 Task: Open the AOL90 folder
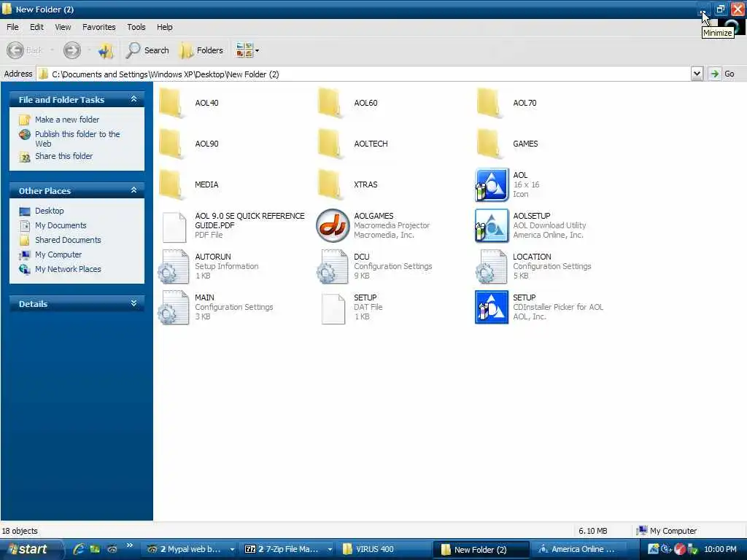click(189, 144)
